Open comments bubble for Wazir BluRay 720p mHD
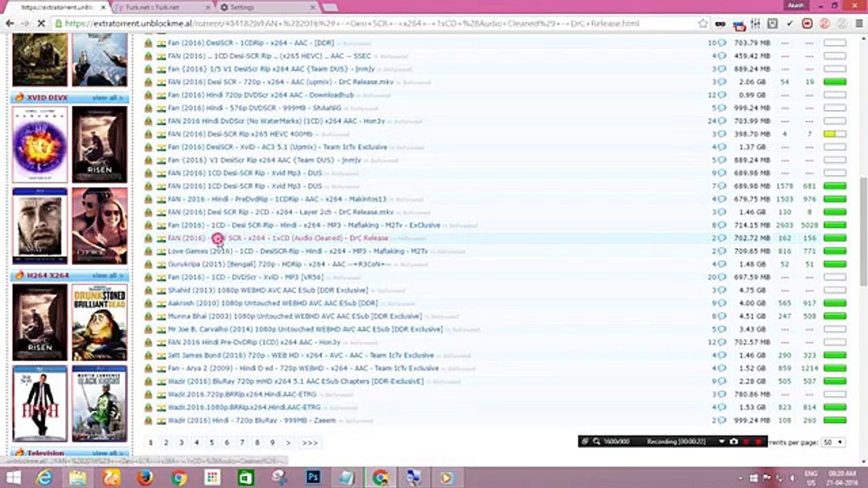 [x=722, y=381]
